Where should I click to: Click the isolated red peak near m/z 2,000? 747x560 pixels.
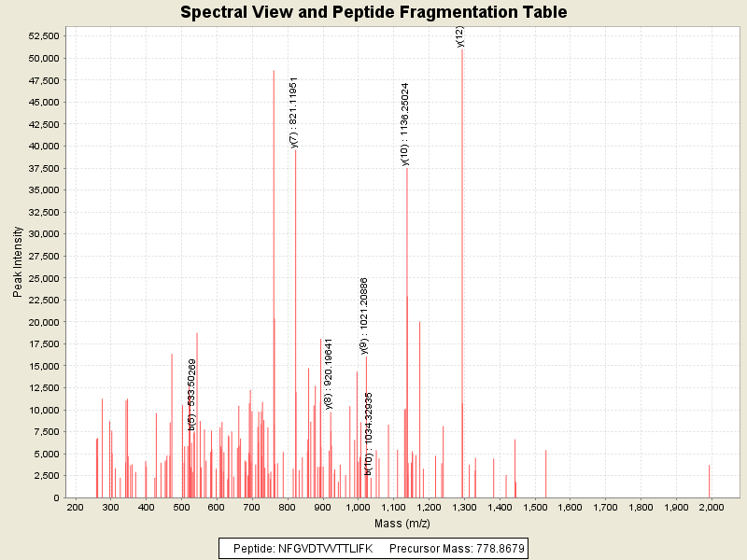pyautogui.click(x=710, y=482)
